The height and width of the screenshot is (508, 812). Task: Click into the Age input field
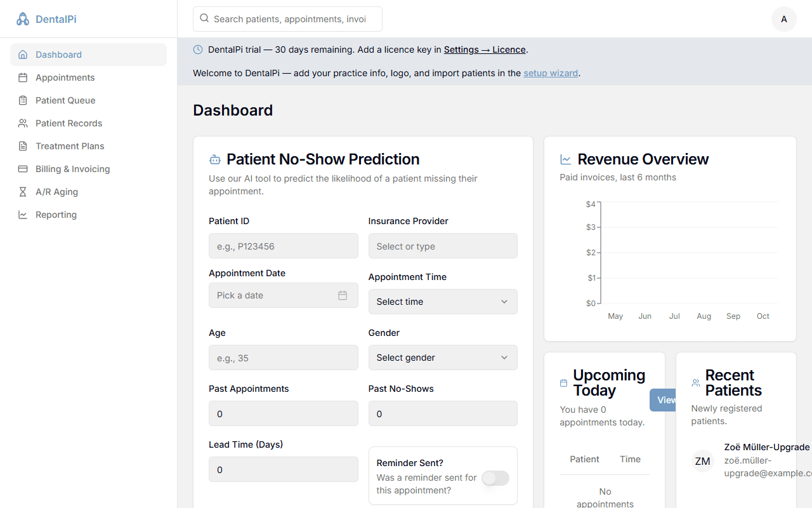(284, 358)
